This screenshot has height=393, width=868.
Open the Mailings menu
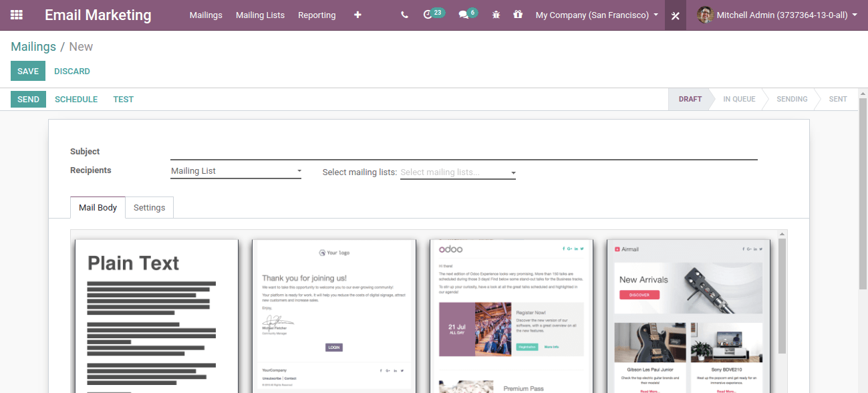(206, 15)
